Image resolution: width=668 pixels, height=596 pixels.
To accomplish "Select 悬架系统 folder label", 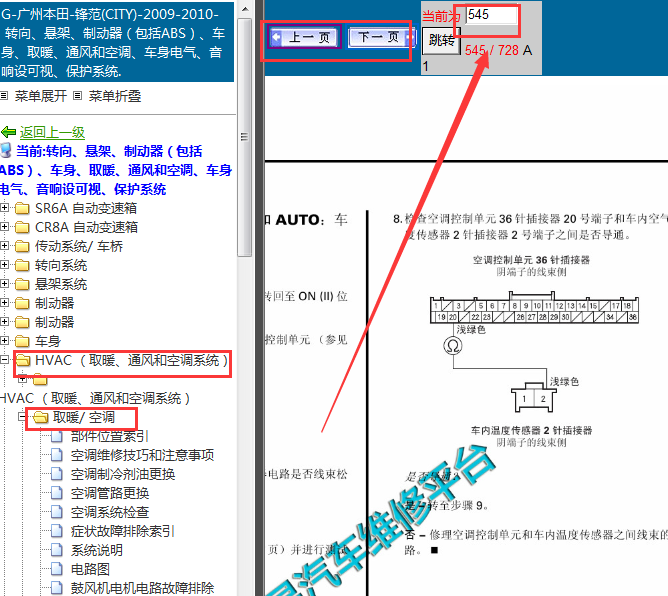I will pos(61,284).
